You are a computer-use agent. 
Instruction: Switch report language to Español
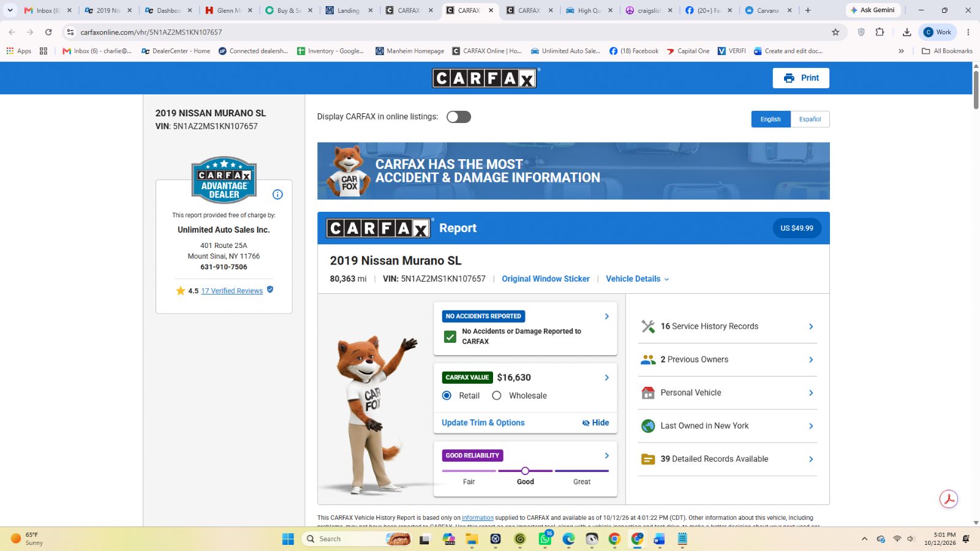(810, 119)
